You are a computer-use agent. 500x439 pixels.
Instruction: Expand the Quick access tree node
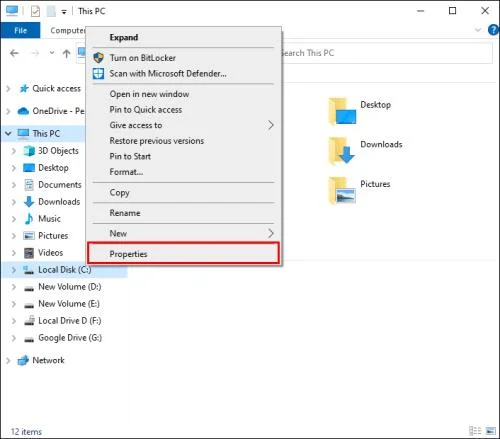[8, 89]
